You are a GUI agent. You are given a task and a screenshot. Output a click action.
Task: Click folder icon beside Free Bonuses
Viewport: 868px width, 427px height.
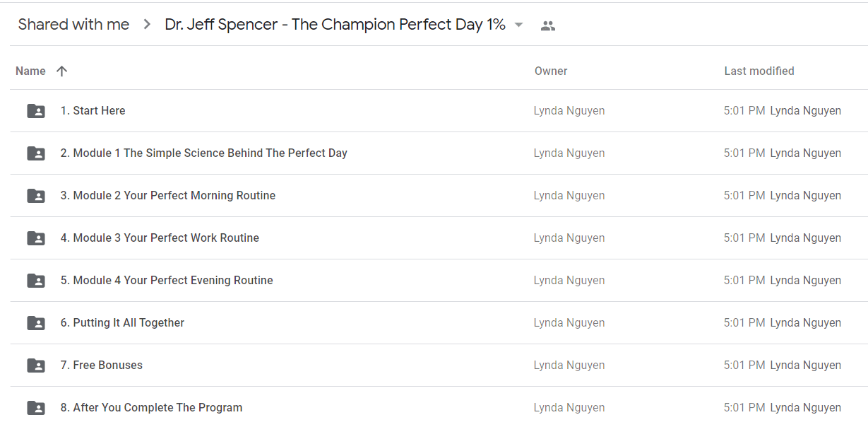coord(36,365)
